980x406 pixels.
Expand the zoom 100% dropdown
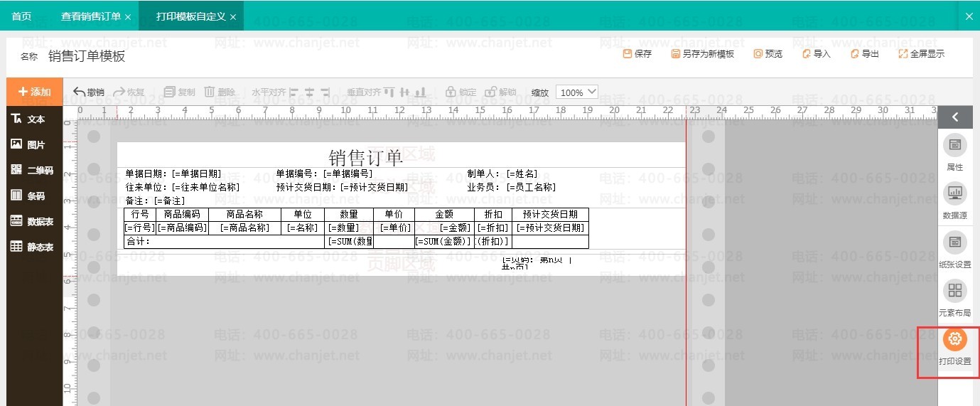click(x=576, y=92)
